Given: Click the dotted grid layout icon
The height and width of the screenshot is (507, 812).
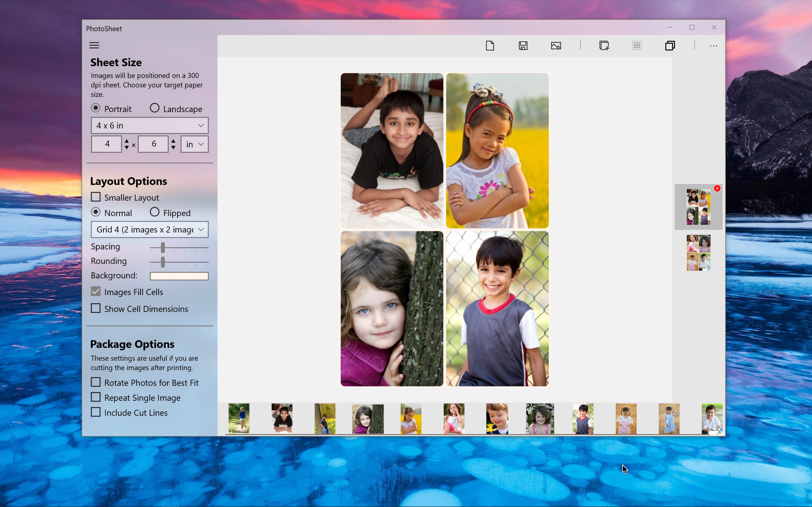Looking at the screenshot, I should pos(637,46).
